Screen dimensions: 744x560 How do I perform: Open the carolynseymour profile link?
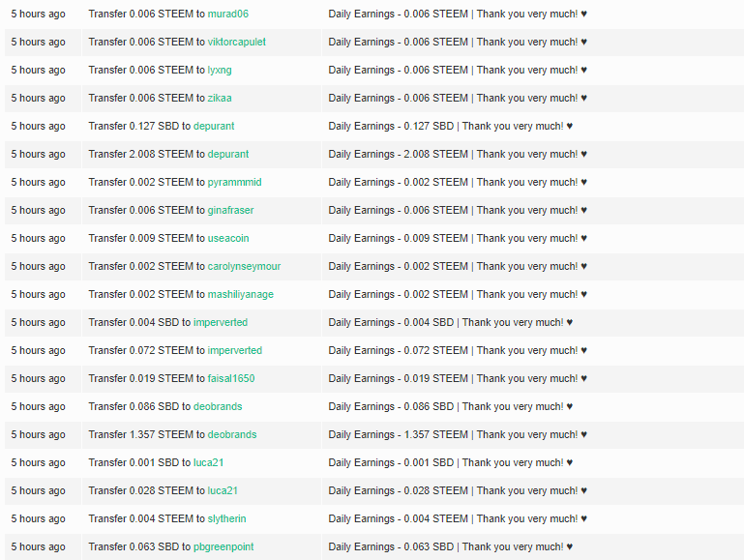[244, 266]
